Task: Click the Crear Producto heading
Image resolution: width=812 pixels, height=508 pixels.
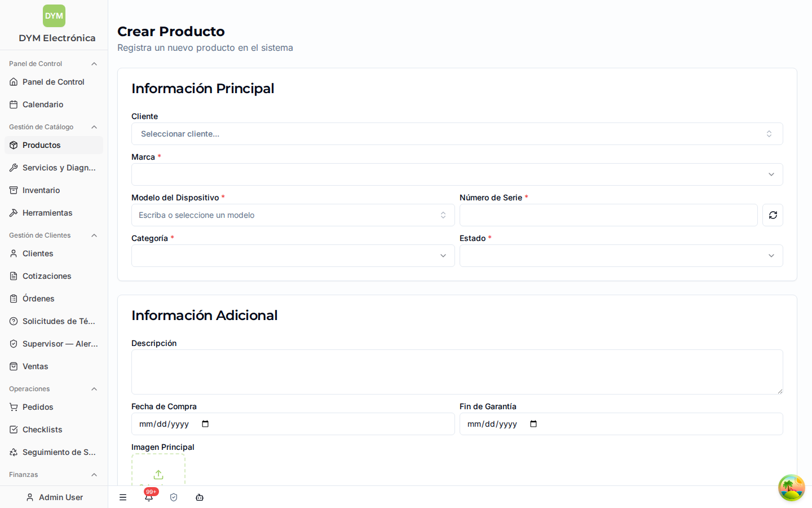Action: pyautogui.click(x=171, y=31)
